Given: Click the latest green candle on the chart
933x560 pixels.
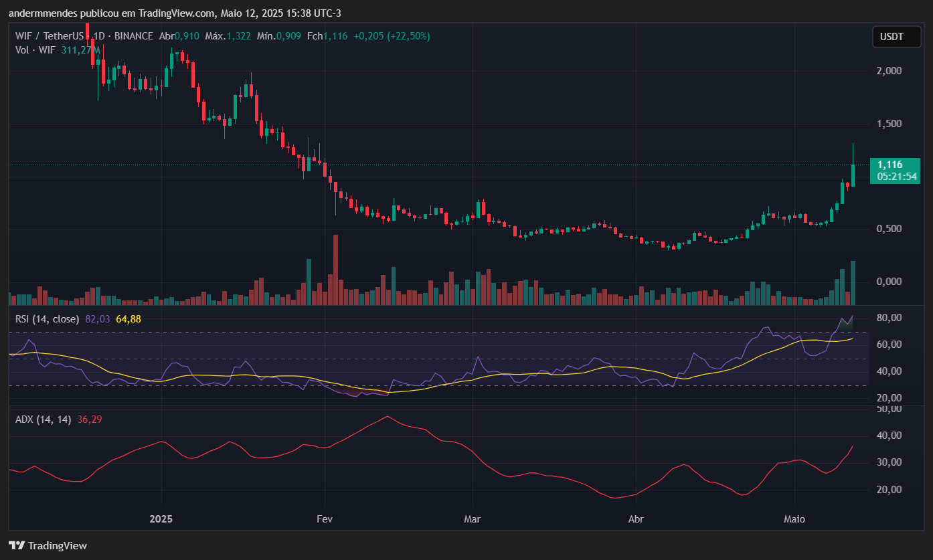Looking at the screenshot, I should pos(853,175).
